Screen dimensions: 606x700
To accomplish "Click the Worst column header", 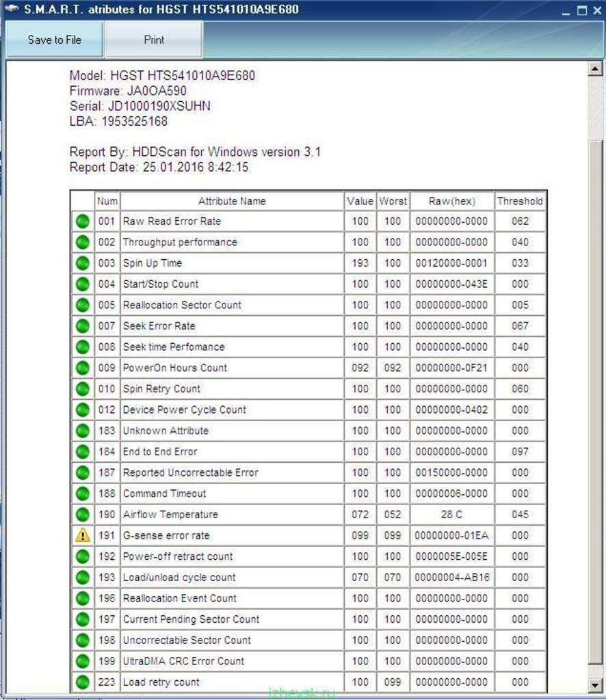I will coord(393,202).
